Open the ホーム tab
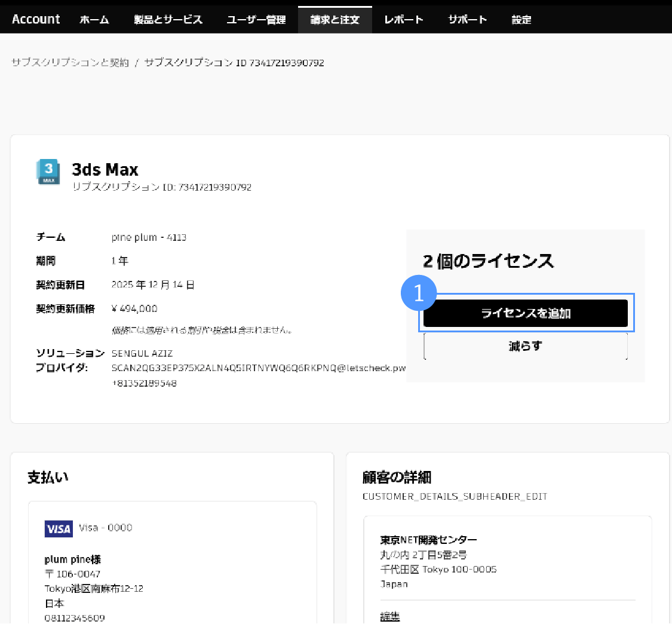672x624 pixels. tap(94, 20)
